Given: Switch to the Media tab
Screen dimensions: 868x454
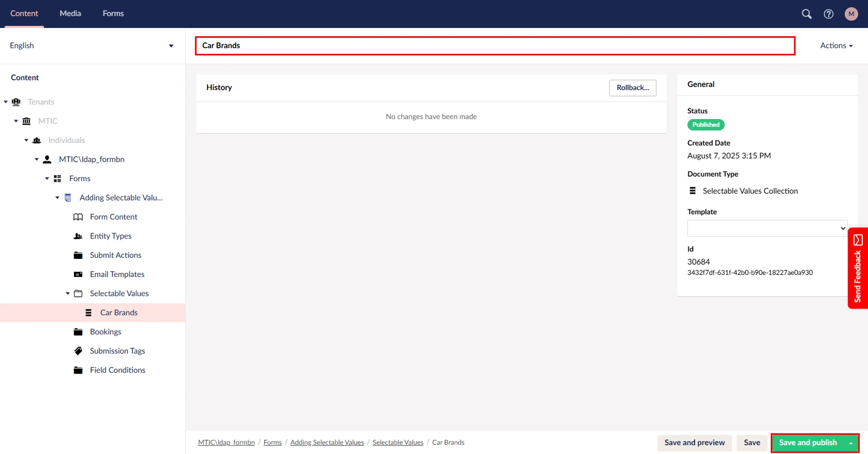Looking at the screenshot, I should pyautogui.click(x=70, y=13).
